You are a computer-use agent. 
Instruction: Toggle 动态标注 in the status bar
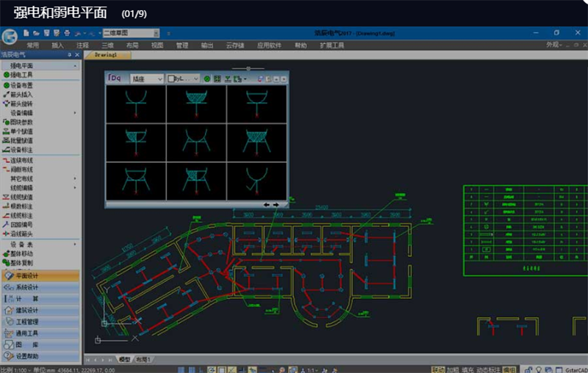[x=488, y=369]
